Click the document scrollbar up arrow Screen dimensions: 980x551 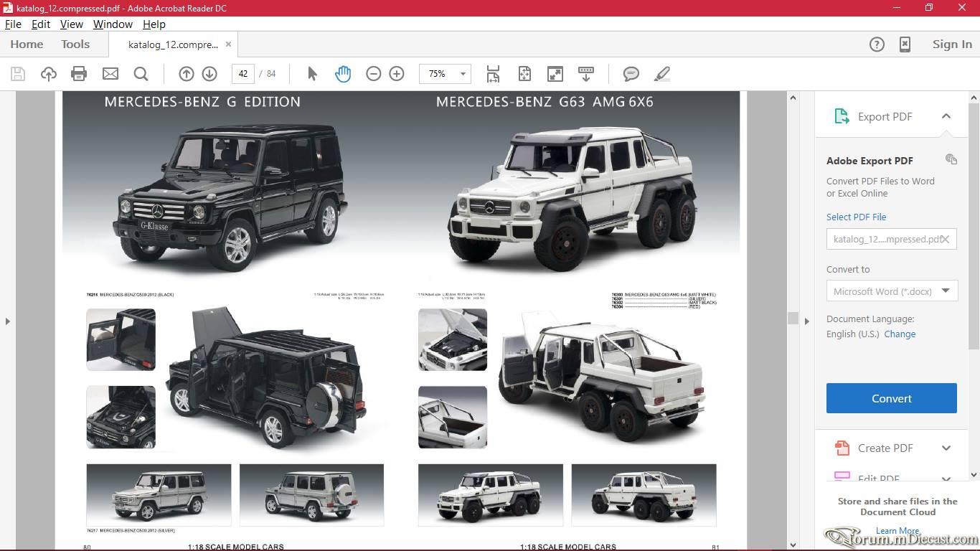[x=793, y=98]
